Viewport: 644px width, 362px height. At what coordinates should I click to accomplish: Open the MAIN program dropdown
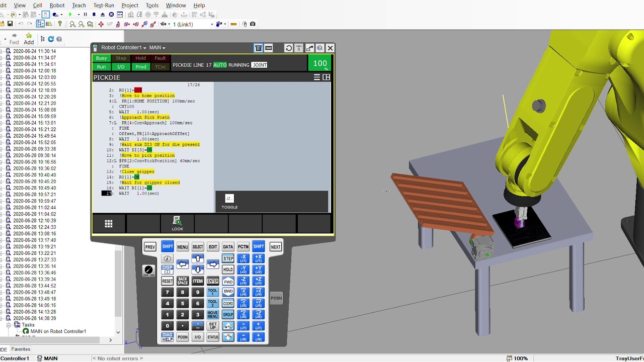pyautogui.click(x=157, y=48)
